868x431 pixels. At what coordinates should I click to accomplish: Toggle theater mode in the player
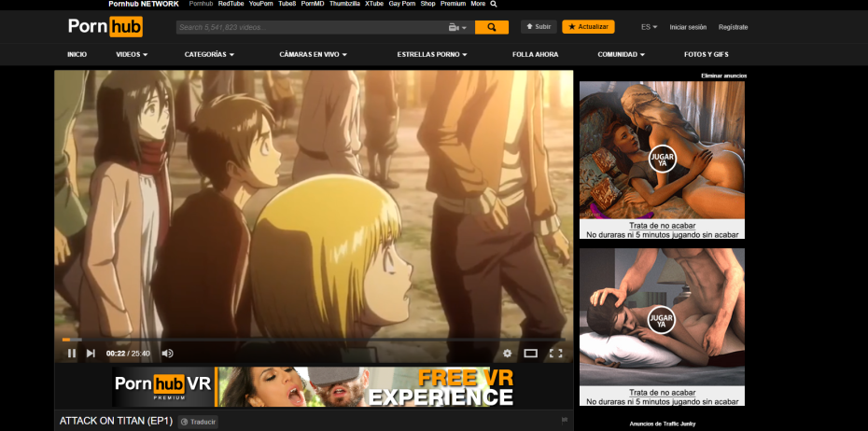pos(530,354)
